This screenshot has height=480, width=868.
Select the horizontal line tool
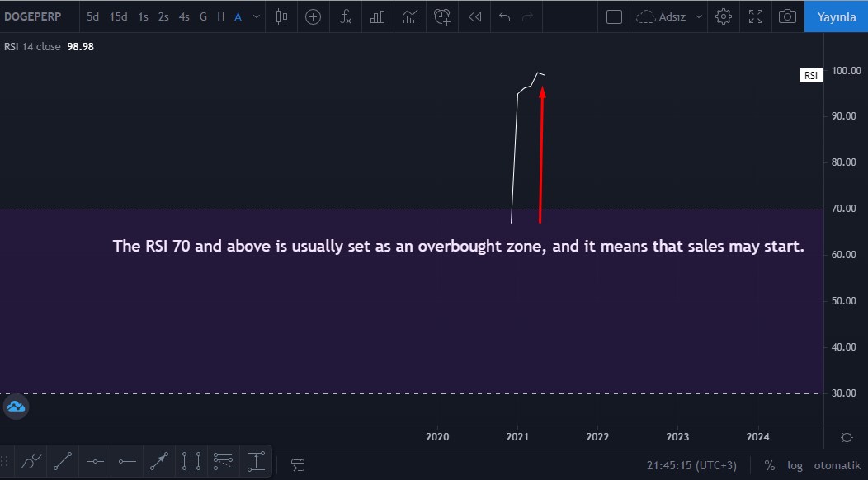pos(95,461)
